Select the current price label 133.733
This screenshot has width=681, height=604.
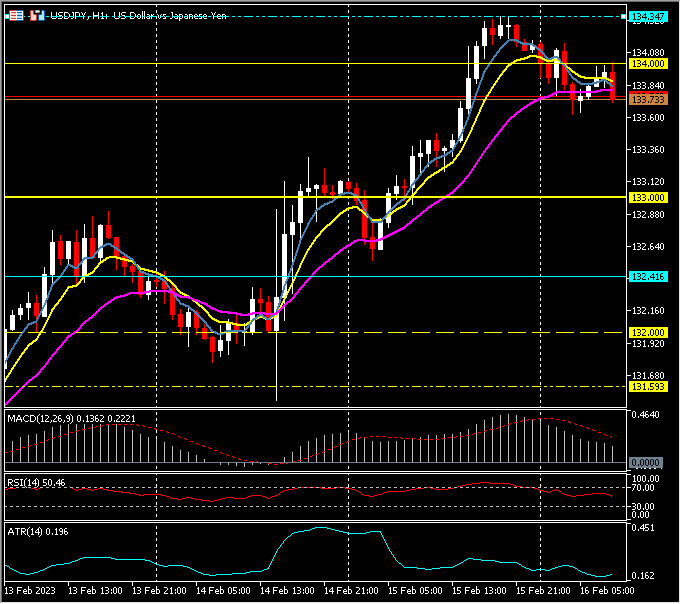pos(648,99)
